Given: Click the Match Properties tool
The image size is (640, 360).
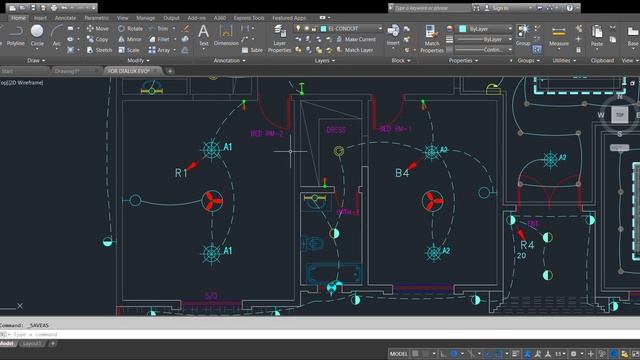Looking at the screenshot, I should 432,39.
